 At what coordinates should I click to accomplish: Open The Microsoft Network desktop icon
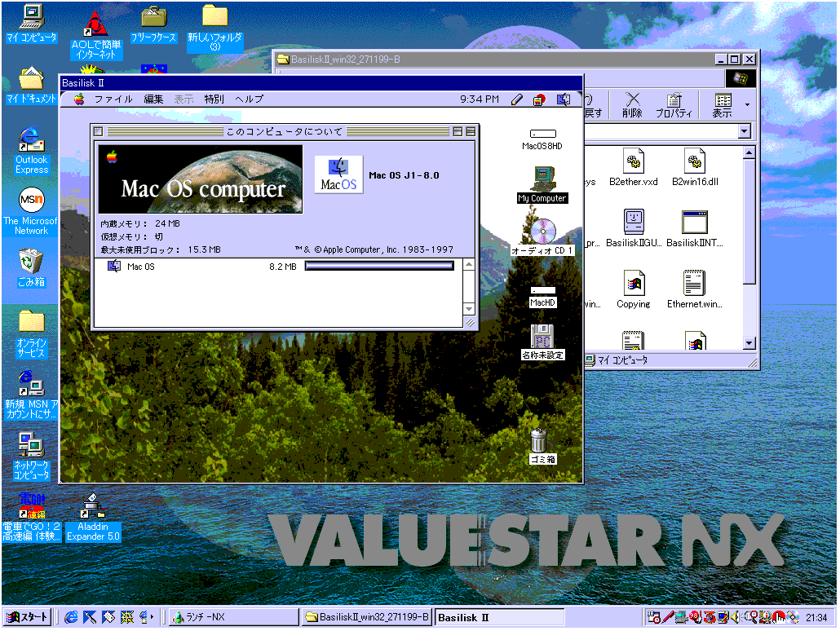(x=31, y=212)
